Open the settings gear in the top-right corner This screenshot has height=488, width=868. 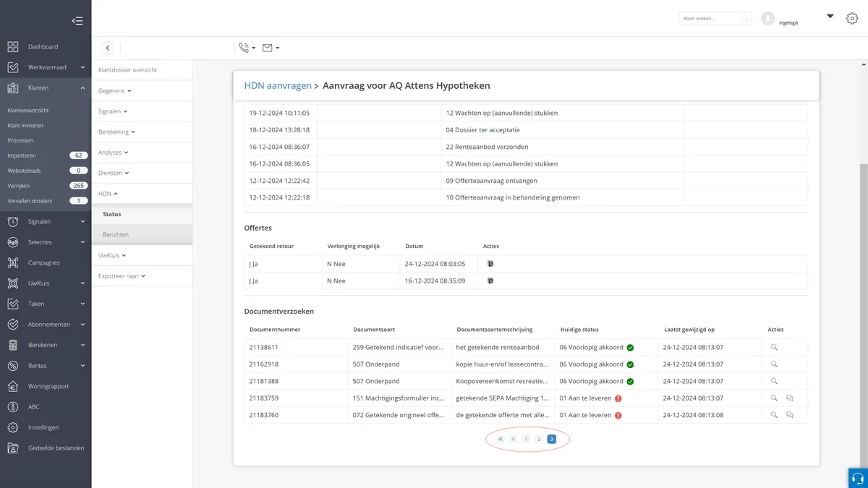pyautogui.click(x=852, y=19)
